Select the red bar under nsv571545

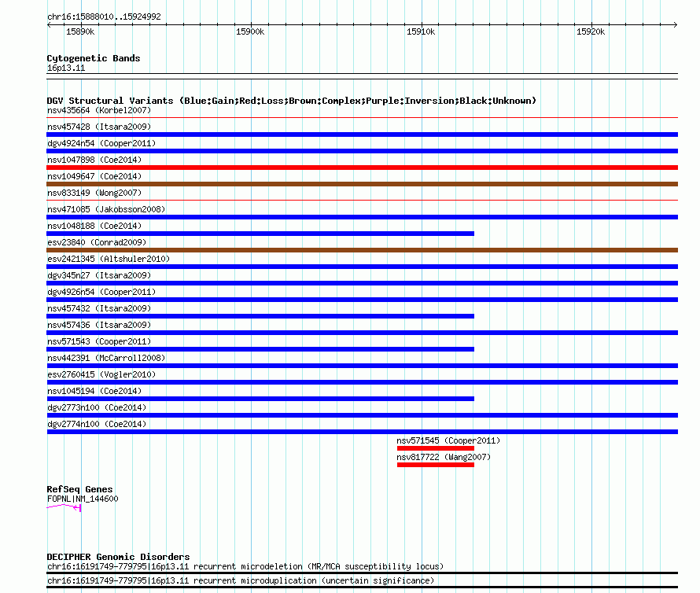point(435,448)
